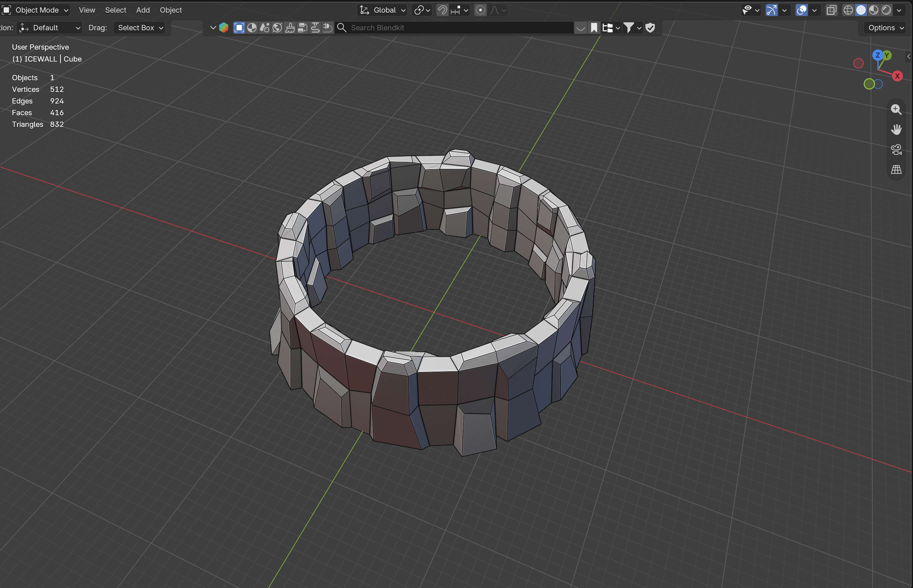The image size is (913, 588).
Task: Toggle proportional editing
Action: pyautogui.click(x=480, y=10)
